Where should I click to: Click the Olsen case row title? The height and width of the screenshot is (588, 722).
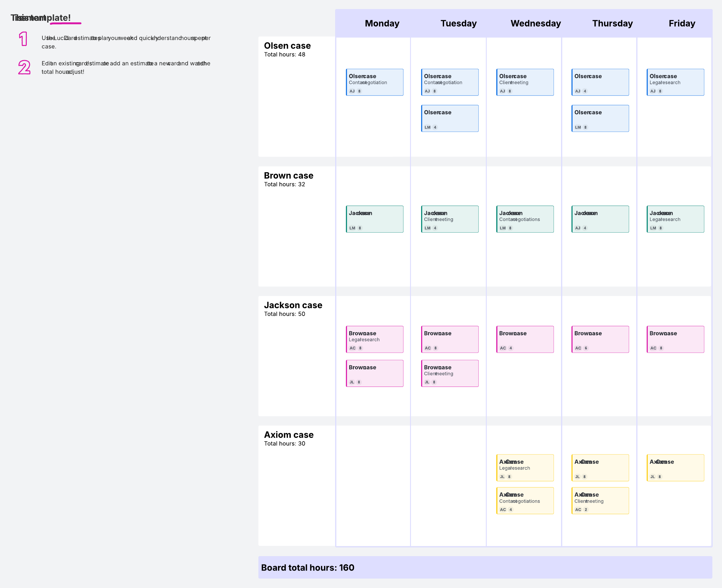point(287,46)
